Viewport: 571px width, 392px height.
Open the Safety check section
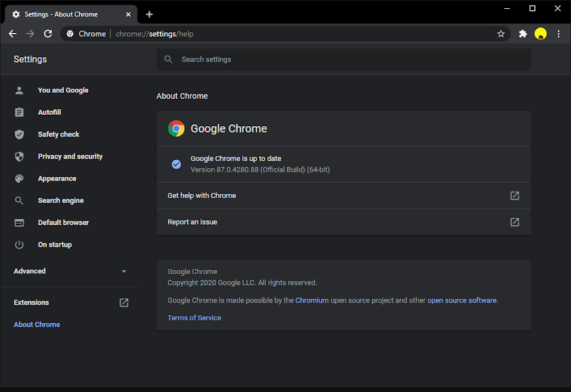[58, 134]
